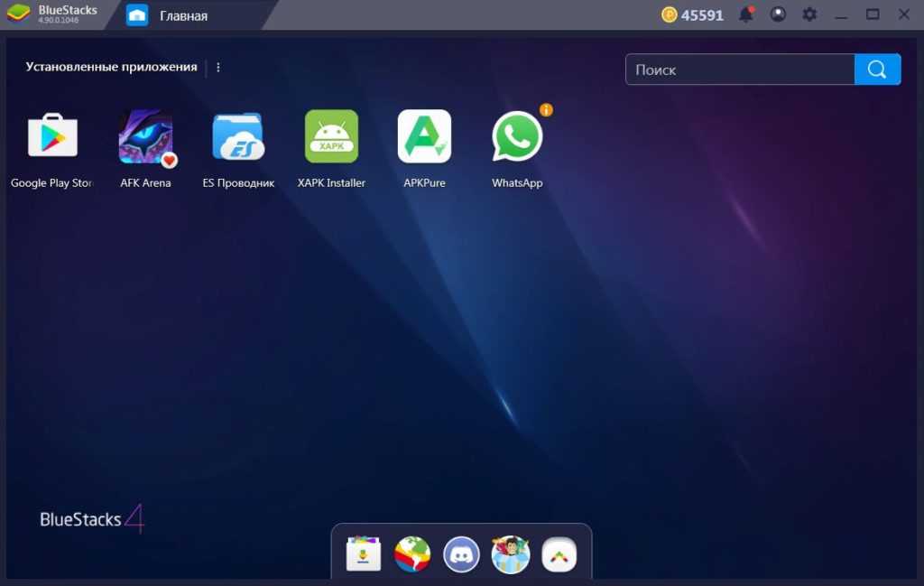This screenshot has height=586, width=924.
Task: Focus the Поиск search field
Action: coord(740,70)
